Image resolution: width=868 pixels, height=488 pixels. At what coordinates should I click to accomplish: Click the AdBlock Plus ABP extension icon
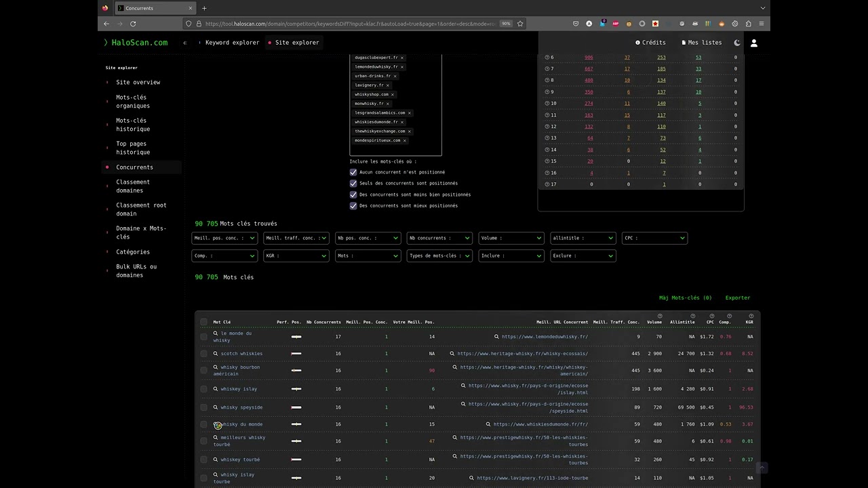click(x=616, y=24)
